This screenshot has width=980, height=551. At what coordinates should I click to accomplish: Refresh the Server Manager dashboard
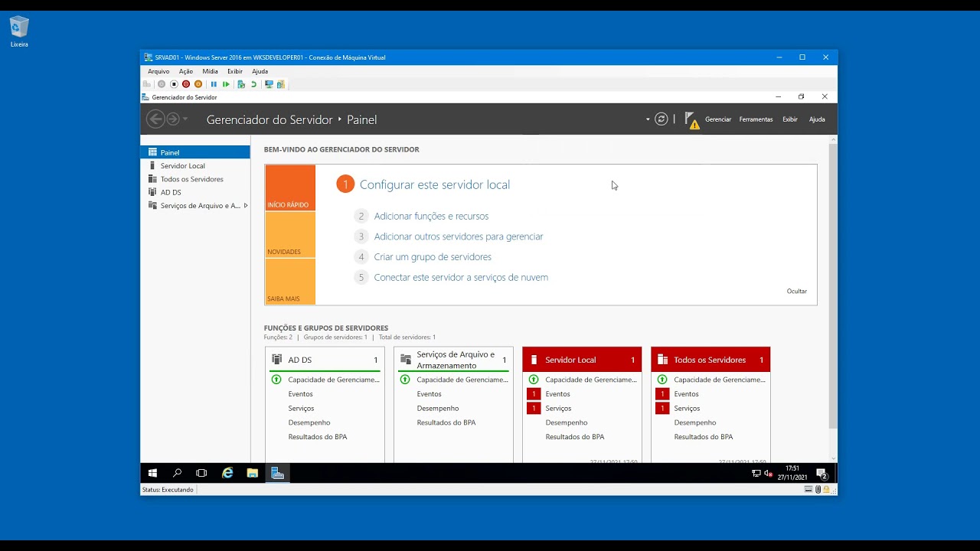(661, 119)
